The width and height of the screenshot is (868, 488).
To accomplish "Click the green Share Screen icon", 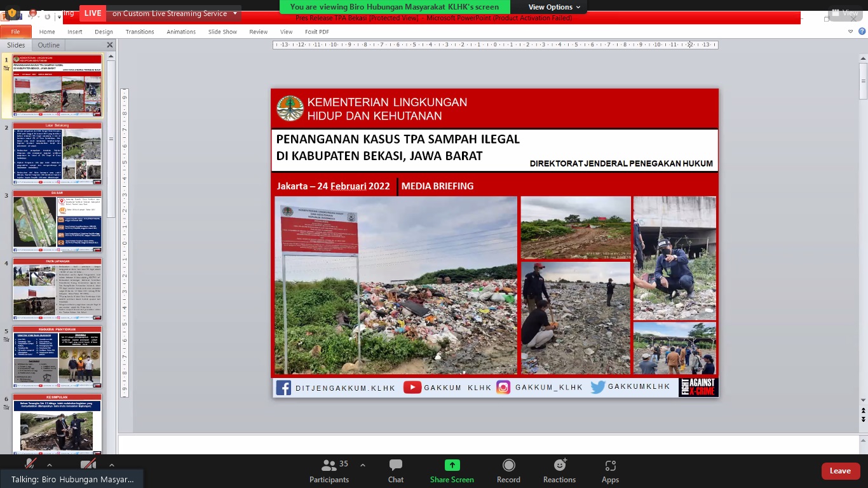I will click(452, 466).
